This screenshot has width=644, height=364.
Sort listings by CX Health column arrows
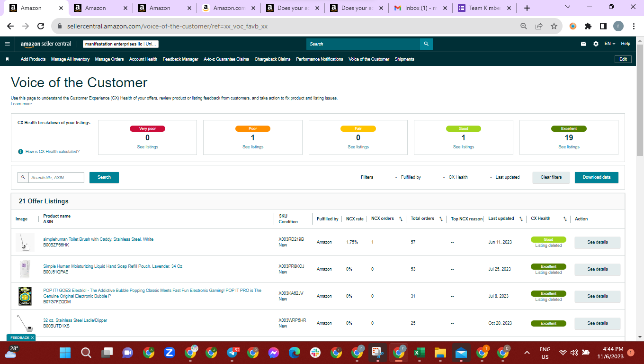pos(565,219)
